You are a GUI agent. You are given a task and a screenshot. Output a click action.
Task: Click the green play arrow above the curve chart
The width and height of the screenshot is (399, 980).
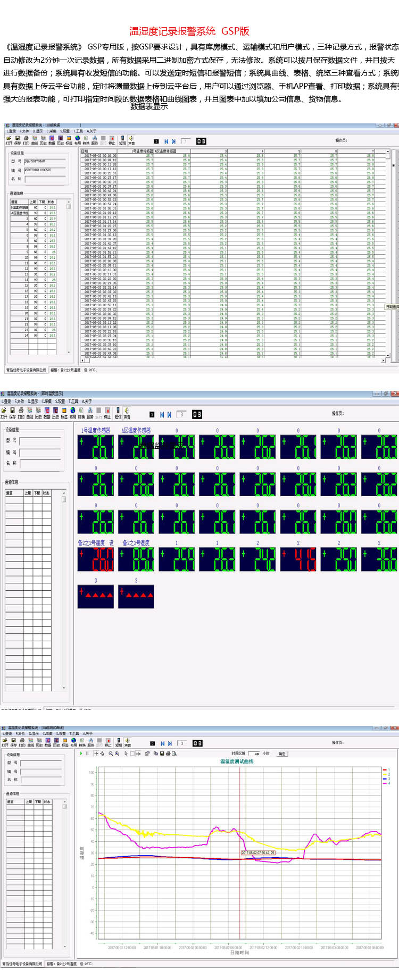81,753
